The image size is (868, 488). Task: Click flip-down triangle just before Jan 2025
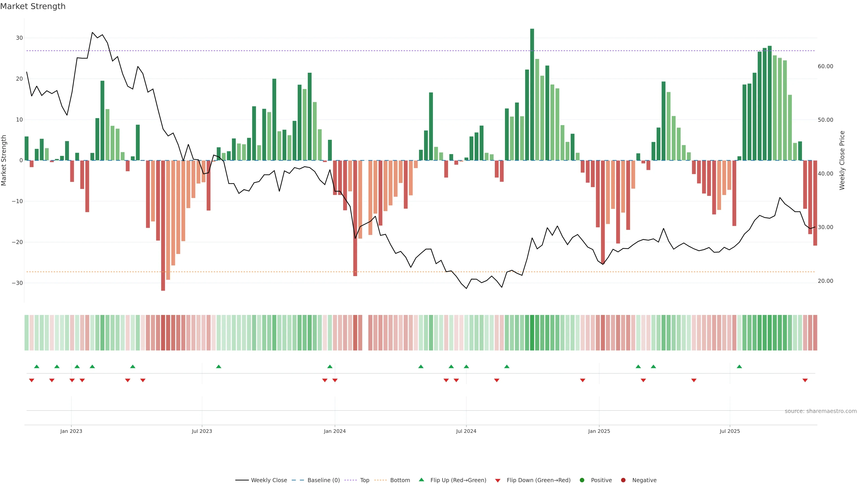583,380
